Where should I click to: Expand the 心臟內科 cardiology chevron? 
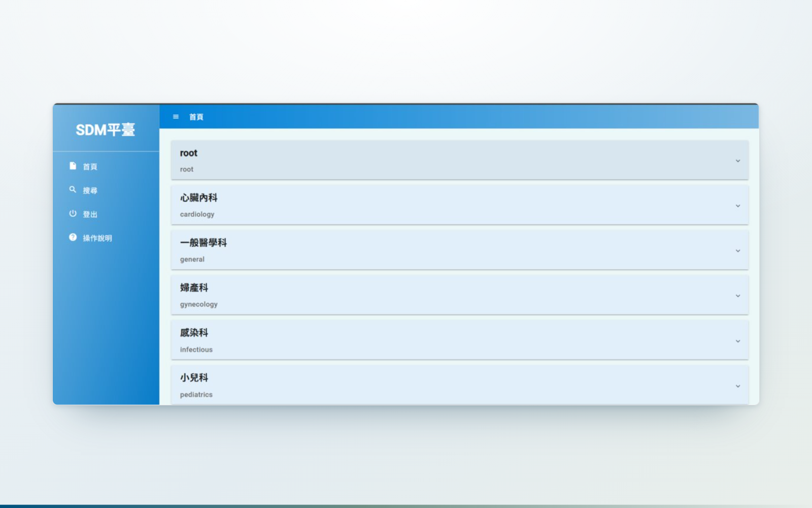click(738, 206)
